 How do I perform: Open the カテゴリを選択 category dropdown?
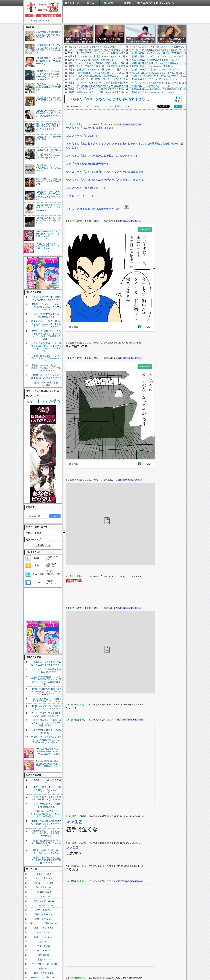(45, 533)
